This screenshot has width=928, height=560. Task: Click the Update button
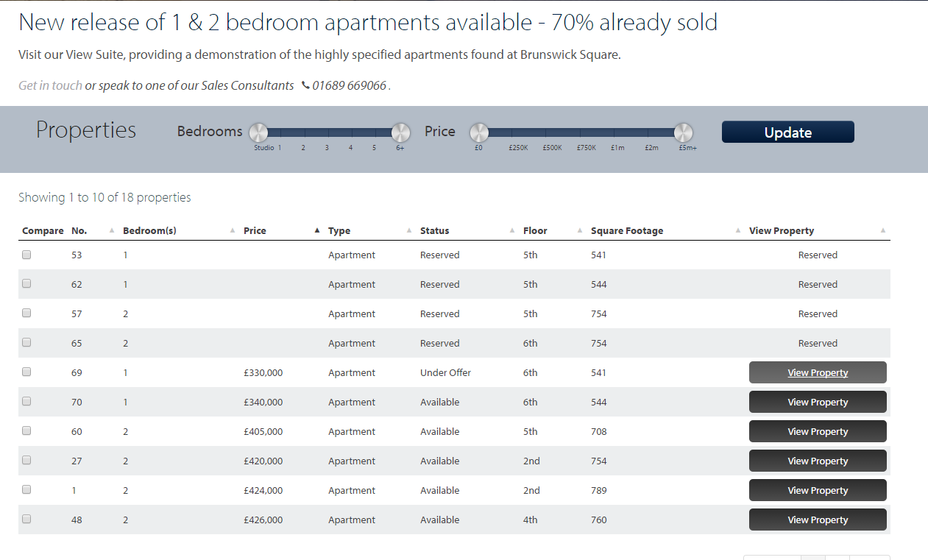coord(788,132)
